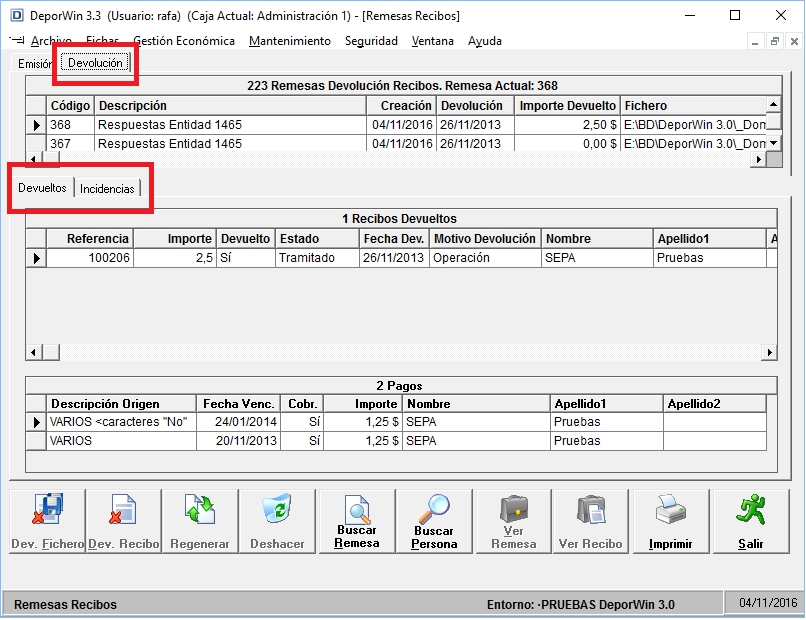Select remesa row with Código 367

(396, 143)
